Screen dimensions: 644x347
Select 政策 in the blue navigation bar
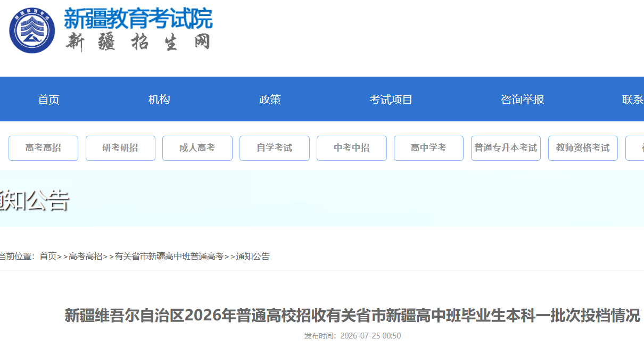[270, 100]
